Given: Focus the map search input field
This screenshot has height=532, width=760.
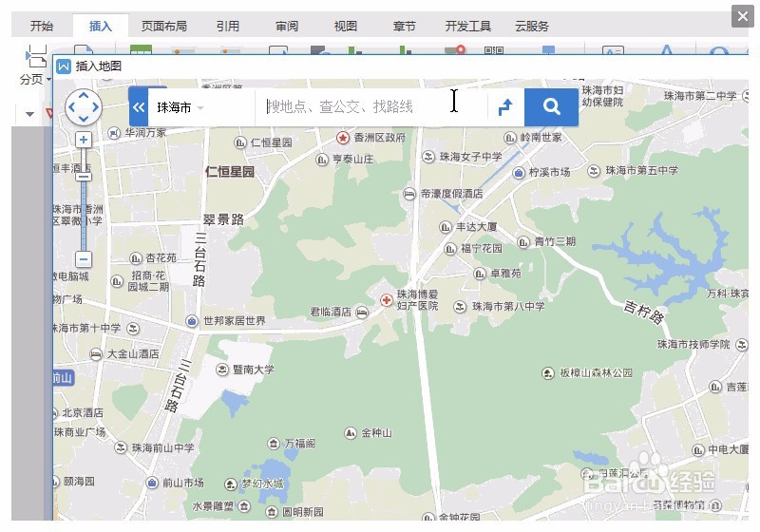Looking at the screenshot, I should 370,107.
